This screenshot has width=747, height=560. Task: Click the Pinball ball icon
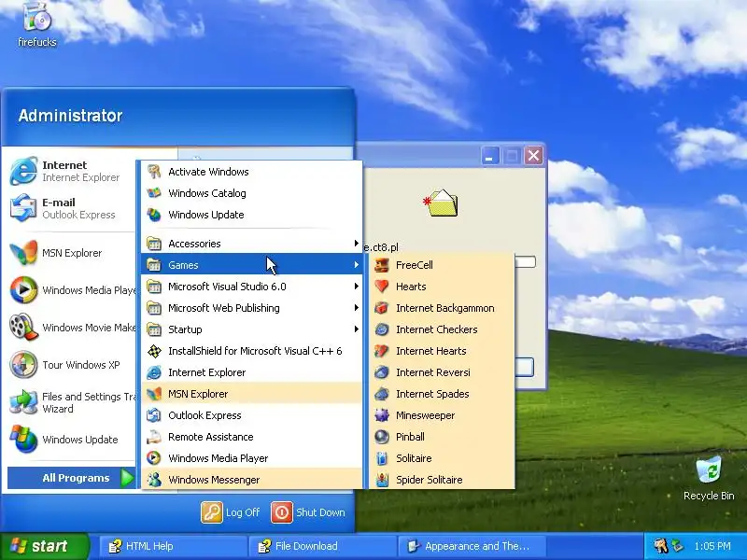pyautogui.click(x=382, y=437)
